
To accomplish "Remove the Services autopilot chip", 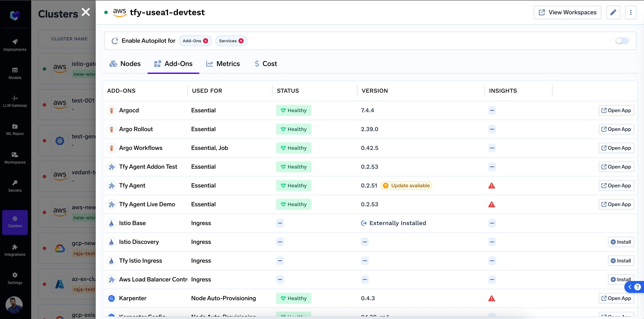I will [x=241, y=41].
